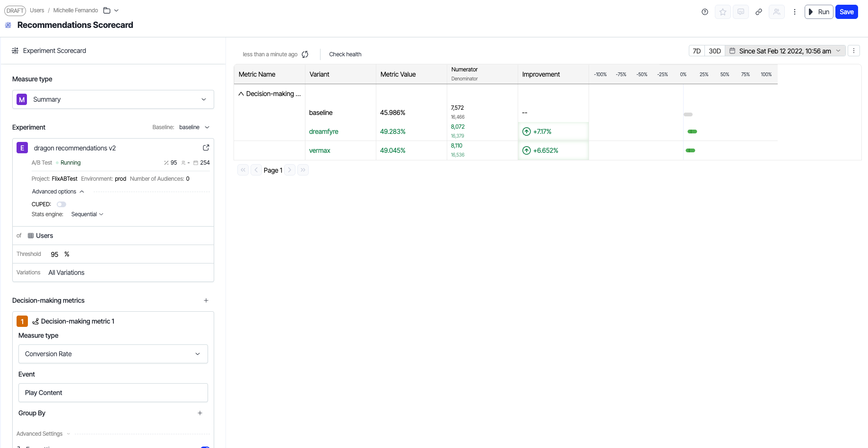
Task: Select the 7D time range
Action: [x=696, y=51]
